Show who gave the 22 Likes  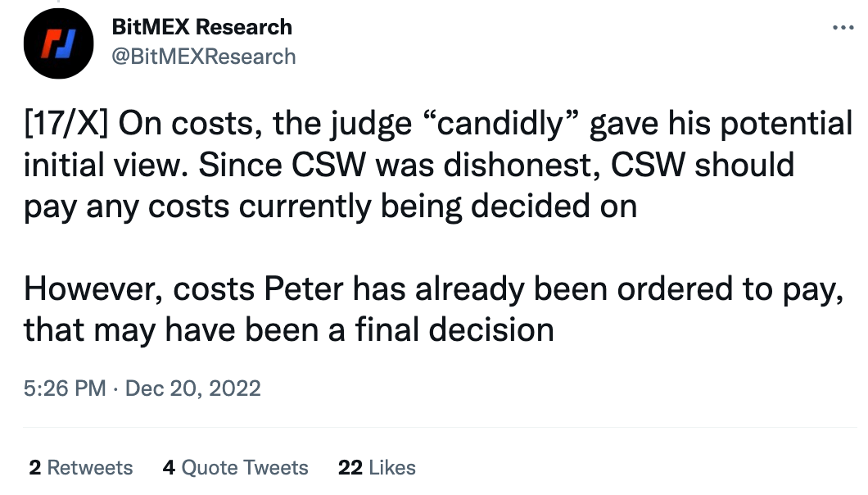click(377, 467)
